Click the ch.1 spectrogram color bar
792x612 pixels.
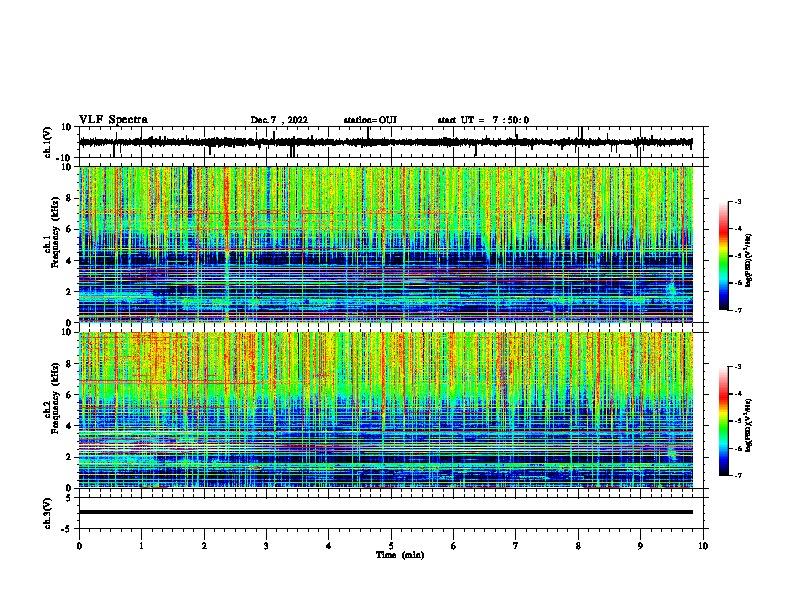(x=724, y=256)
